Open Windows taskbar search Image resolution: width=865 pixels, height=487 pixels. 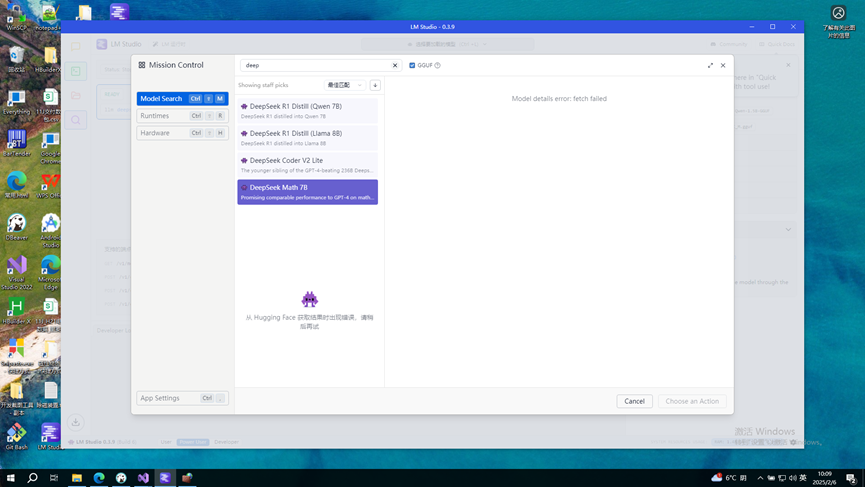pos(33,478)
